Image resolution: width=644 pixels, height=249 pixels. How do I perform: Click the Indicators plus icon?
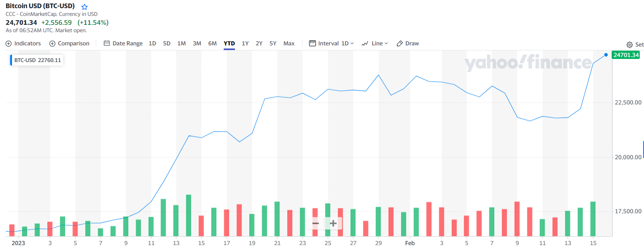click(x=9, y=43)
